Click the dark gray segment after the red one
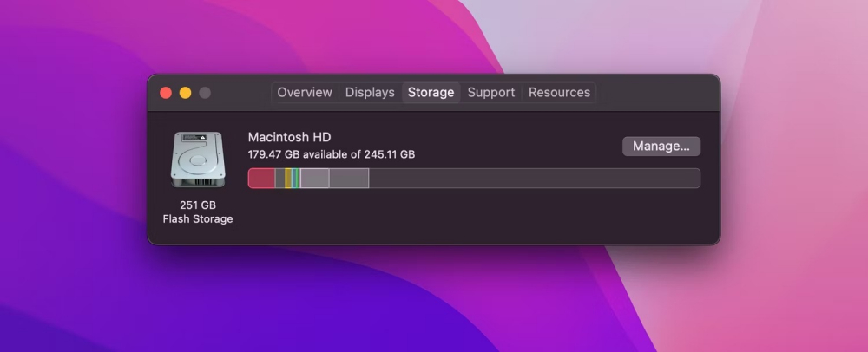The height and width of the screenshot is (352, 868). coord(279,178)
